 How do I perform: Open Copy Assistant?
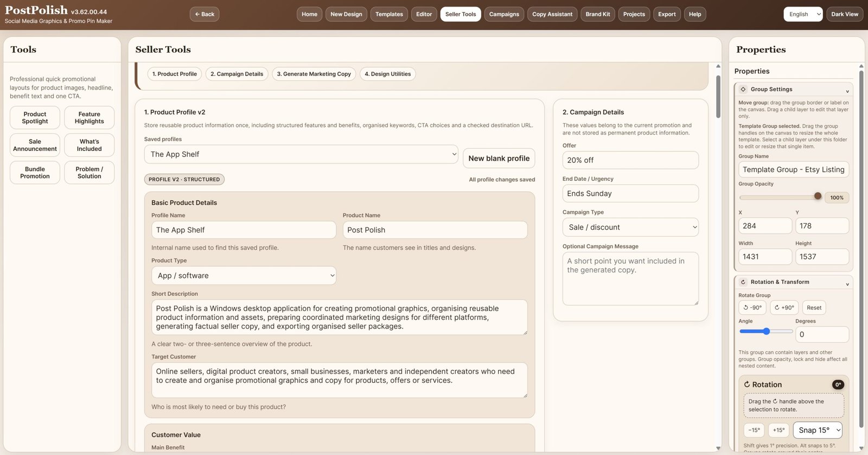pos(552,14)
